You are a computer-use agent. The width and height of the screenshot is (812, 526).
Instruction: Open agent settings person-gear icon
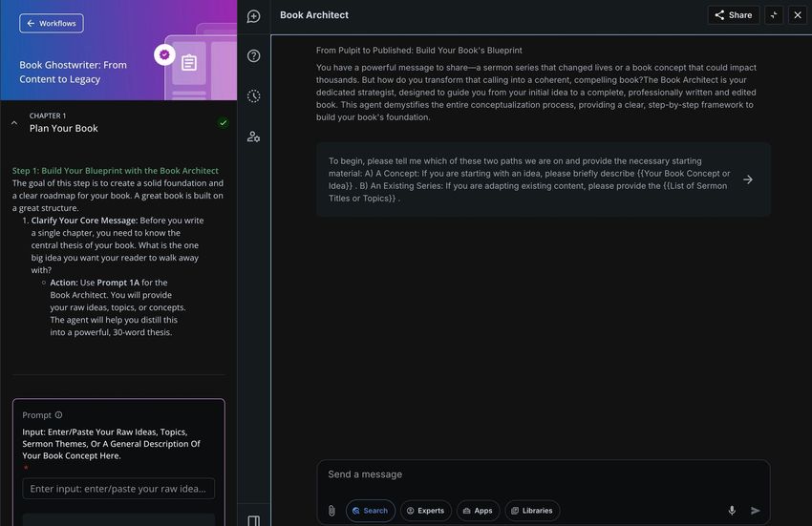click(254, 137)
